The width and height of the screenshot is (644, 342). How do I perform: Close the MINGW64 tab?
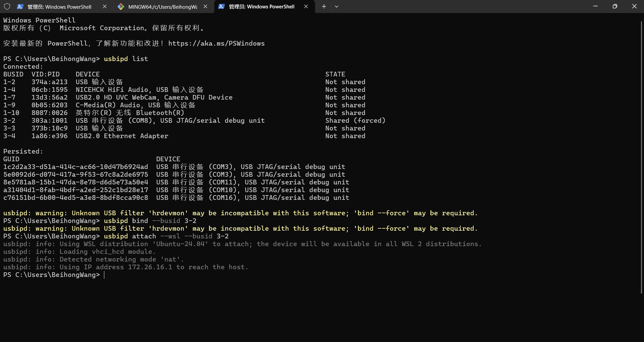coord(205,6)
